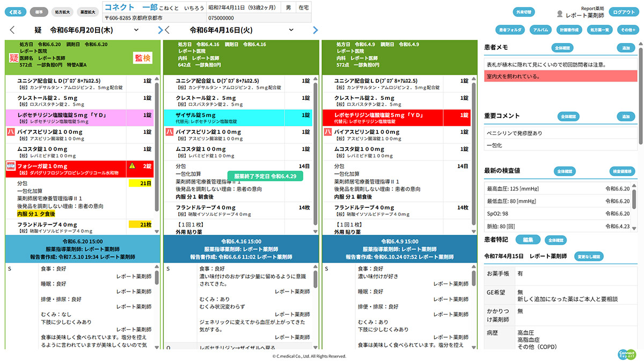
Task: Click the 服薬終了予定日 令和6.4.29 tooltip badge
Action: coord(265,176)
